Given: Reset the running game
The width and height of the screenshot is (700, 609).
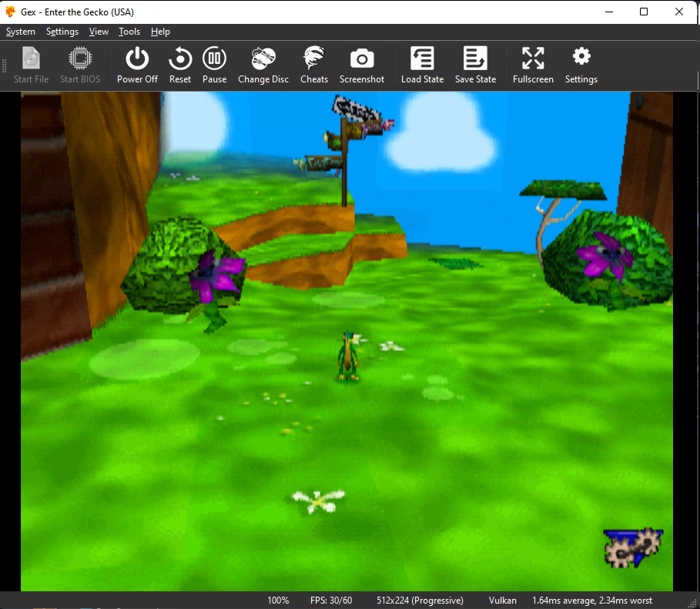Looking at the screenshot, I should pos(180,65).
